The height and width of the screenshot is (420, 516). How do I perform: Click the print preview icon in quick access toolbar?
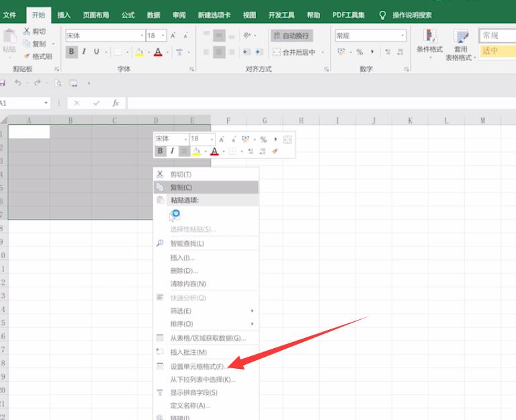[x=58, y=83]
